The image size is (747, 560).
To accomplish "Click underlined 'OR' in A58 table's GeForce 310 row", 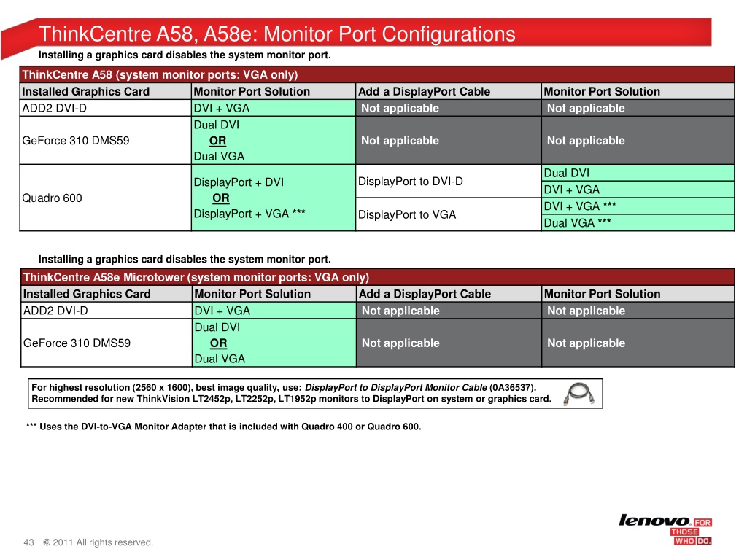I will [x=217, y=141].
